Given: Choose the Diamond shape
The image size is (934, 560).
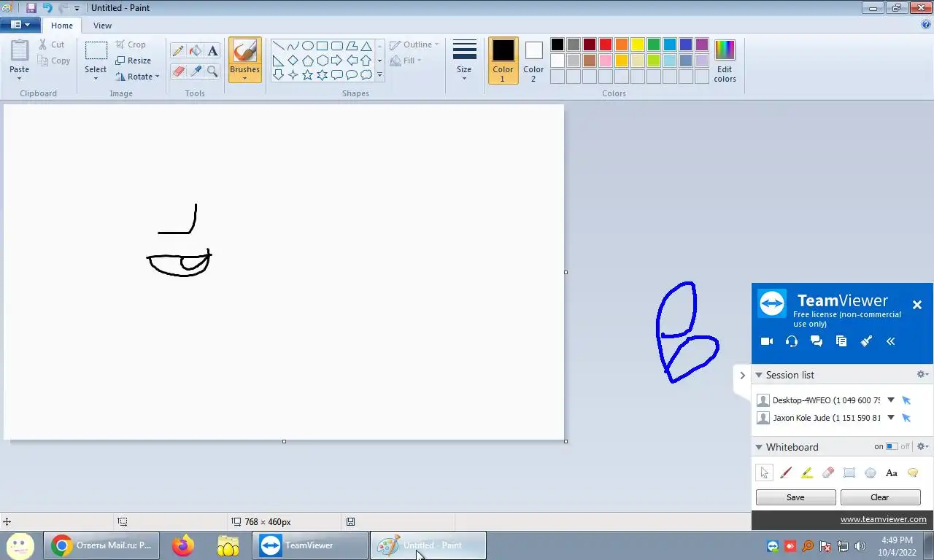Looking at the screenshot, I should (x=293, y=60).
